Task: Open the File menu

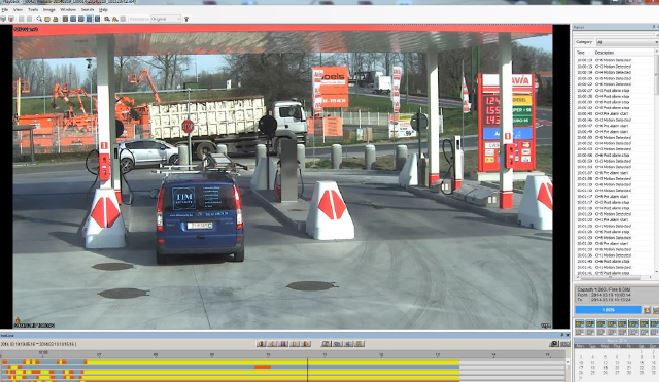Action: [x=5, y=9]
